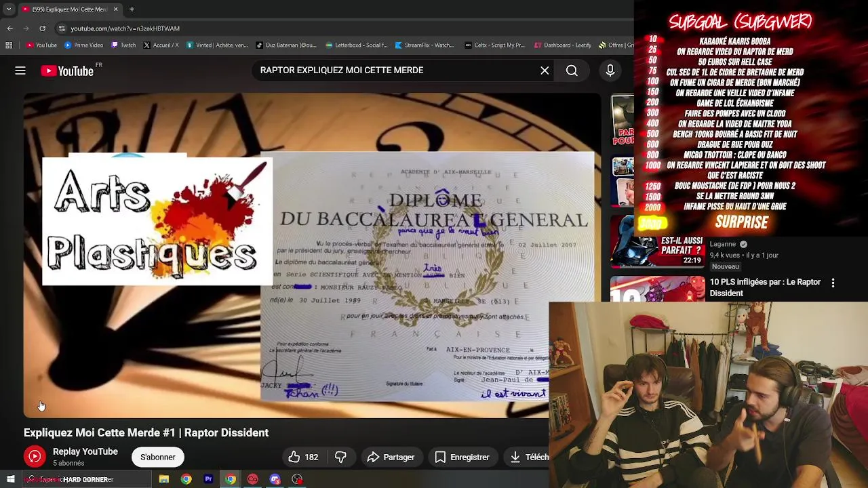Open the Replay YouTube channel avatar

(x=35, y=457)
